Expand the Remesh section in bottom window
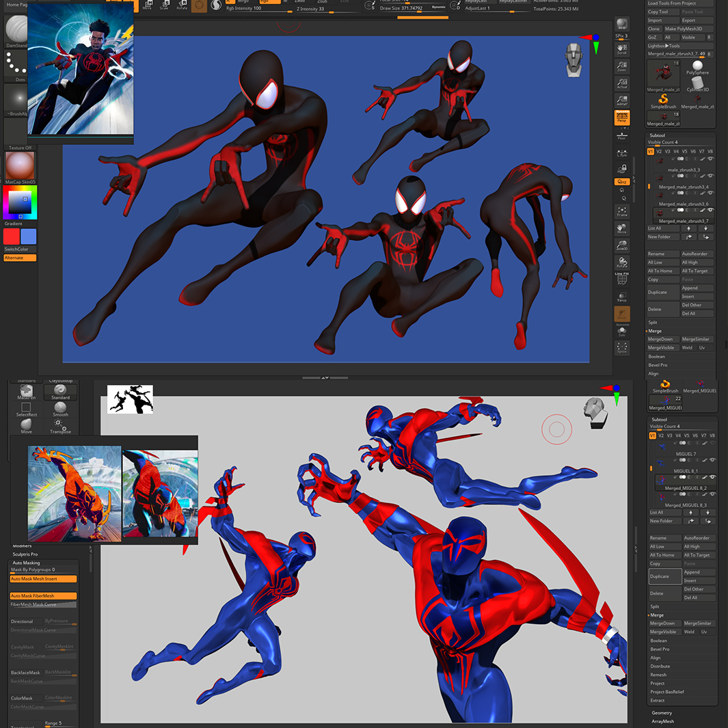Image resolution: width=728 pixels, height=728 pixels. click(658, 675)
